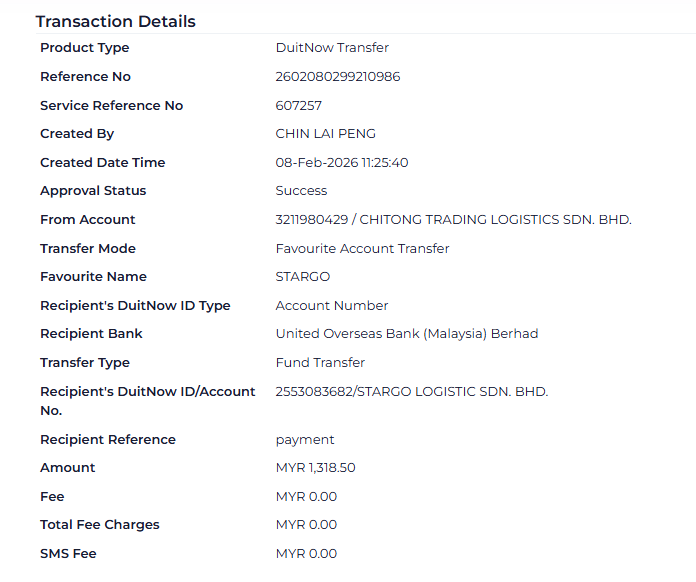
Task: Click the recipient reference value payment
Action: [304, 440]
